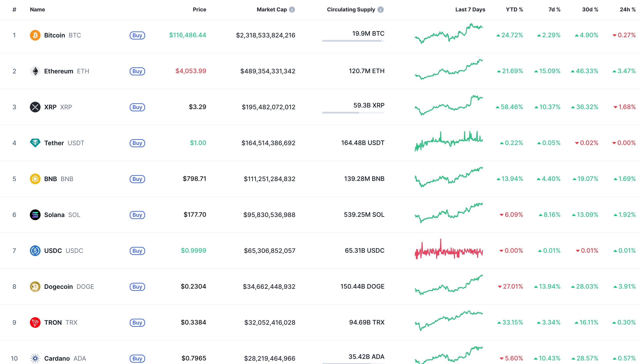
Task: Click the Tether coin icon
Action: coord(35,143)
